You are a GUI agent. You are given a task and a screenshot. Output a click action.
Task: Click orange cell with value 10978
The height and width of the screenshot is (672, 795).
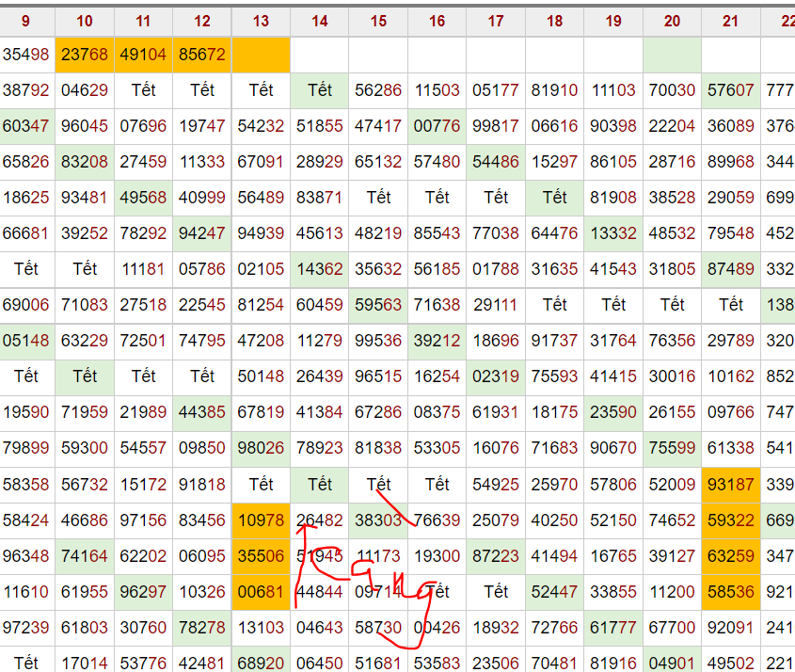pos(261,520)
